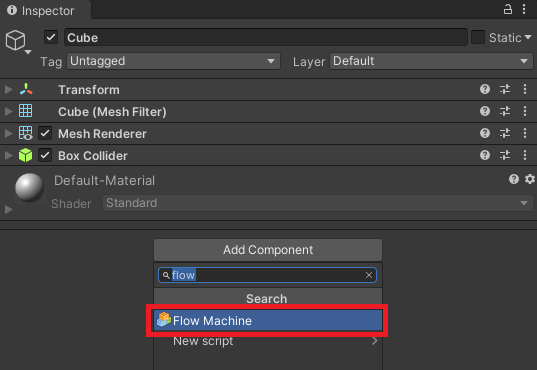Screen dimensions: 537x370
Task: Open the Cube object icon picker
Action: [x=18, y=42]
